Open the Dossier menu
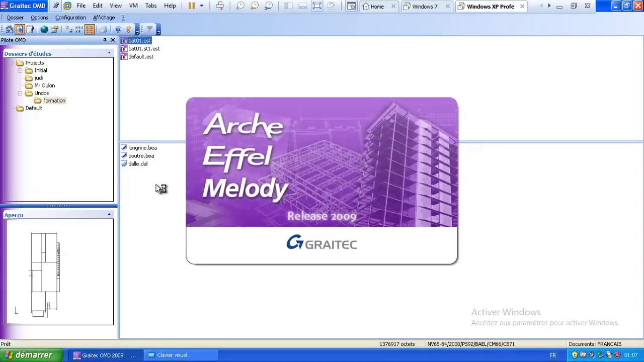This screenshot has height=362, width=644. (15, 18)
